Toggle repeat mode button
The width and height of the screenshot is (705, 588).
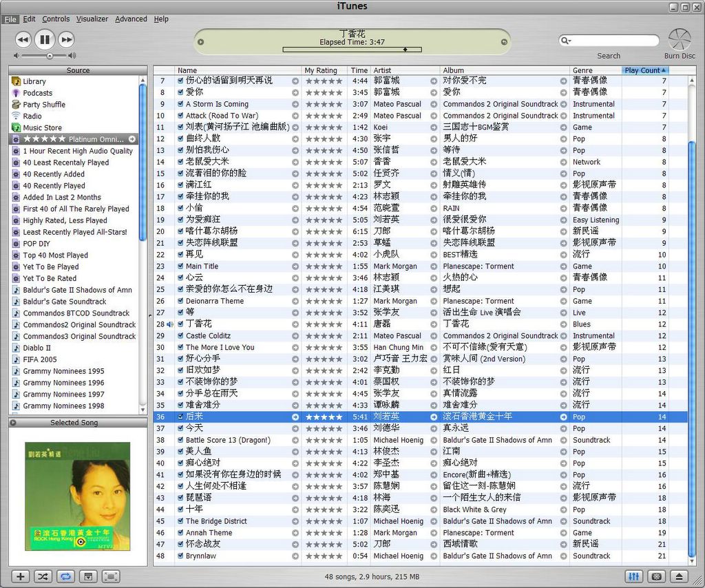click(65, 576)
